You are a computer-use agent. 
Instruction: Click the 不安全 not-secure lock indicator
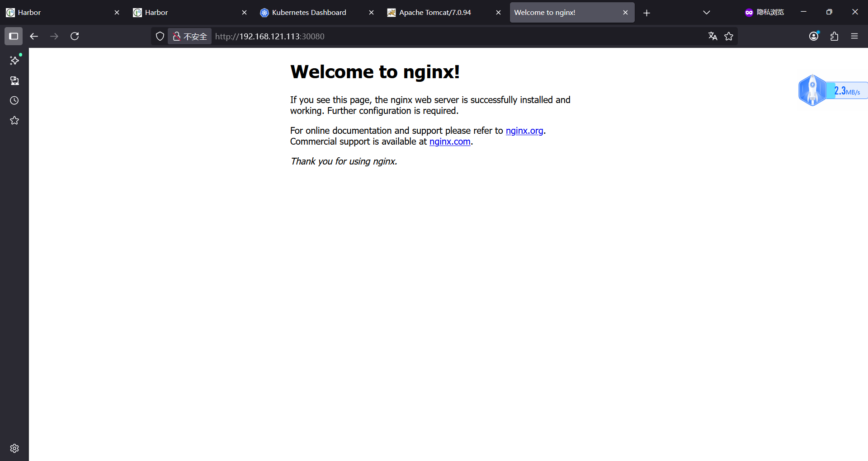click(x=190, y=36)
